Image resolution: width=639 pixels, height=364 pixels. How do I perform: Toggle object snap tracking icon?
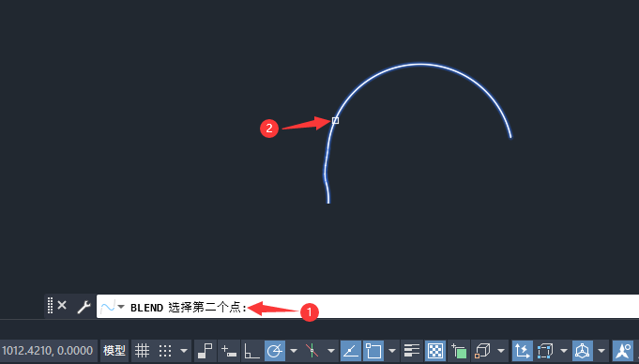351,351
